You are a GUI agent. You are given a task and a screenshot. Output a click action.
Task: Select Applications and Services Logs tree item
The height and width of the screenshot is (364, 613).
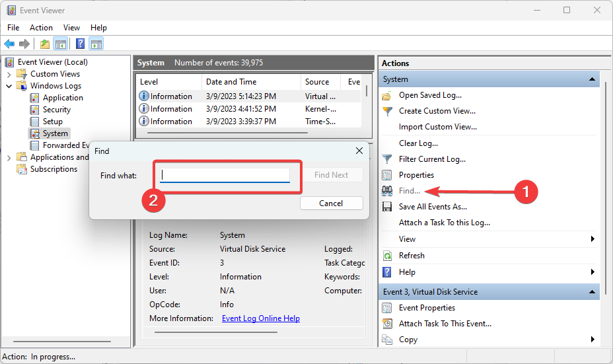pyautogui.click(x=59, y=157)
